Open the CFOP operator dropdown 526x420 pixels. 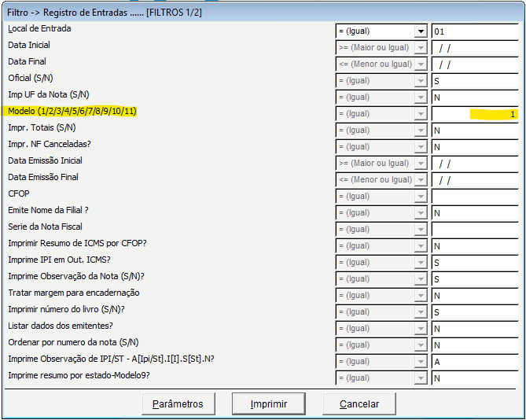(x=381, y=197)
